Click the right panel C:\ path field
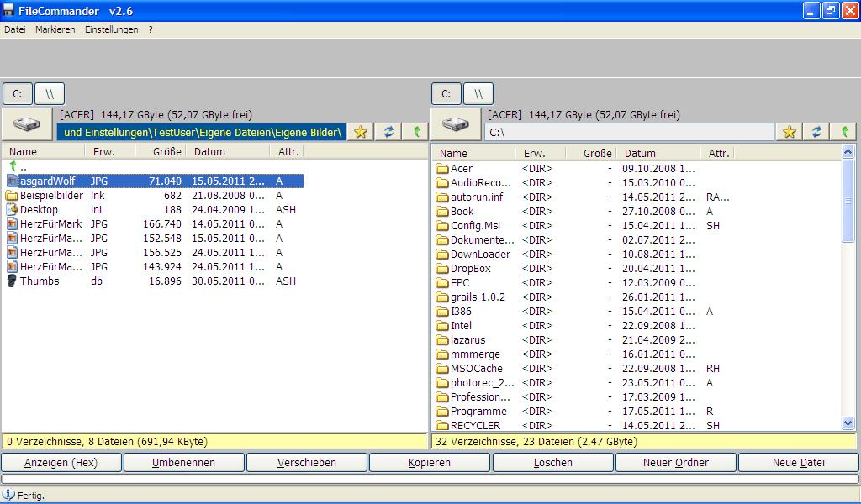 (628, 132)
